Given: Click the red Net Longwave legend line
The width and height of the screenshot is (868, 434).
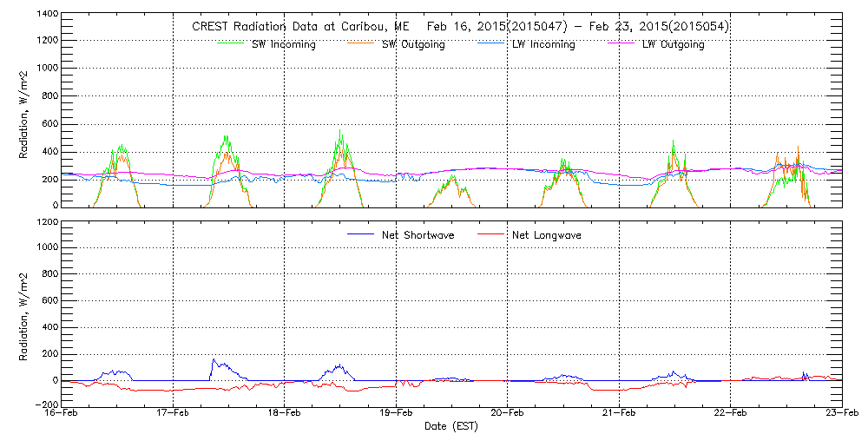Looking at the screenshot, I should (492, 234).
